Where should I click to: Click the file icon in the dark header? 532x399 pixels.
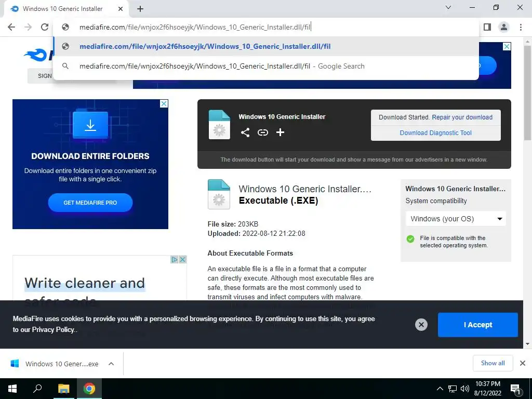219,125
